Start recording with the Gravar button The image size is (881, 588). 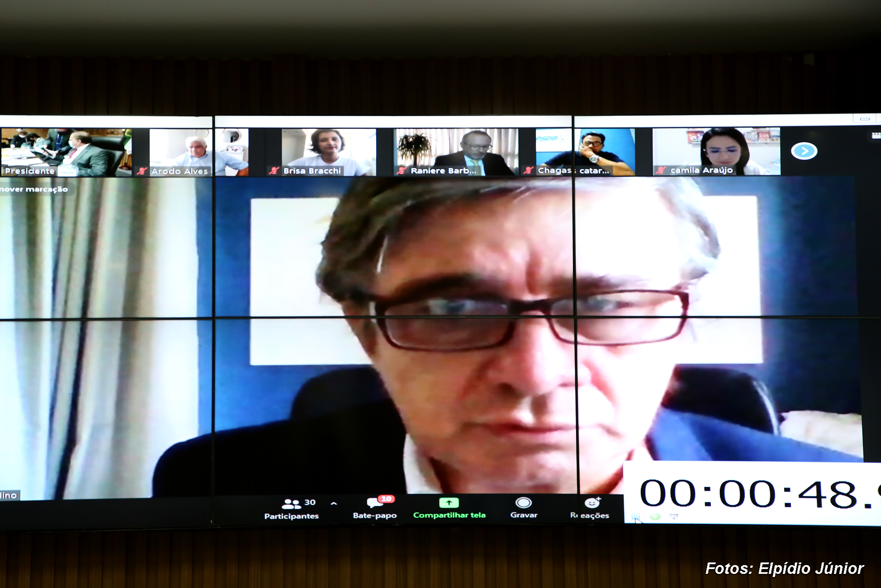click(x=523, y=503)
